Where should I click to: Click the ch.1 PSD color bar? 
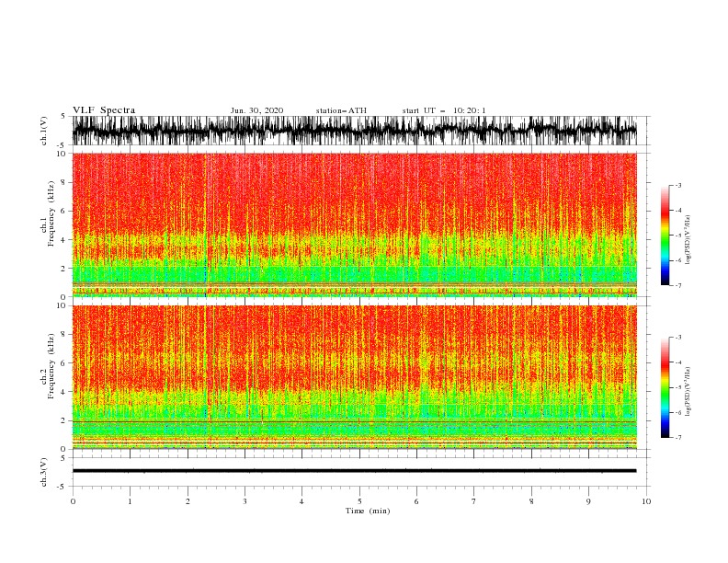click(x=665, y=236)
